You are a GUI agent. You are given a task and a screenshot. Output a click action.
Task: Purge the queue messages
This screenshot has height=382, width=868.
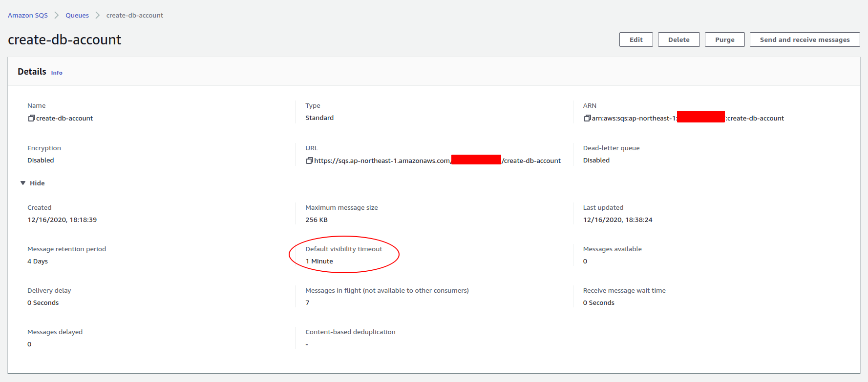724,40
